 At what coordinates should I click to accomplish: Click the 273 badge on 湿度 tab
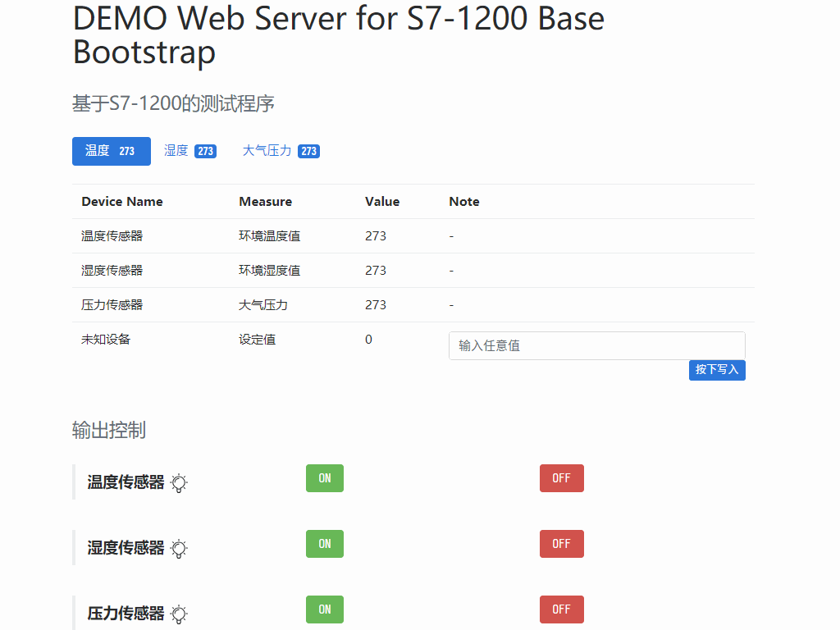point(205,151)
